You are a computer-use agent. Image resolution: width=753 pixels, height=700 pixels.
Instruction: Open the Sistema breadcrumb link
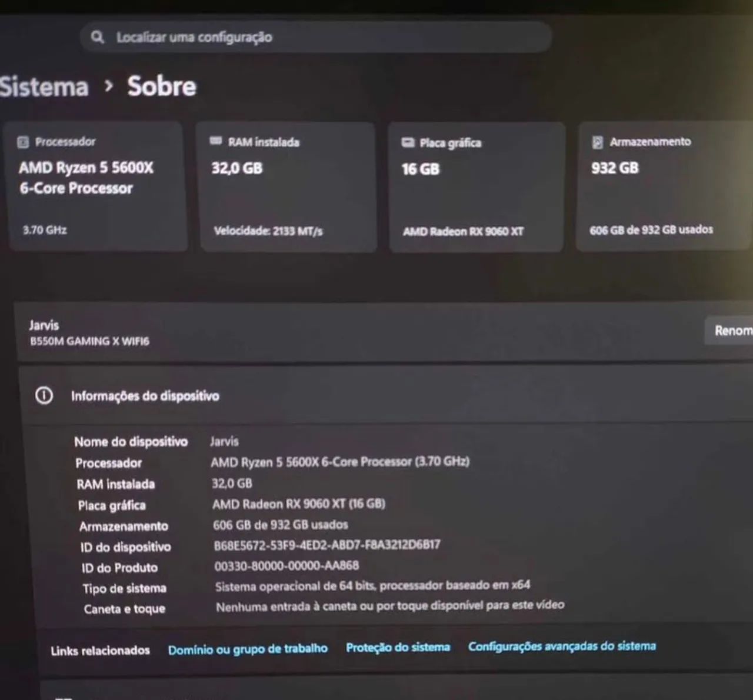(44, 87)
